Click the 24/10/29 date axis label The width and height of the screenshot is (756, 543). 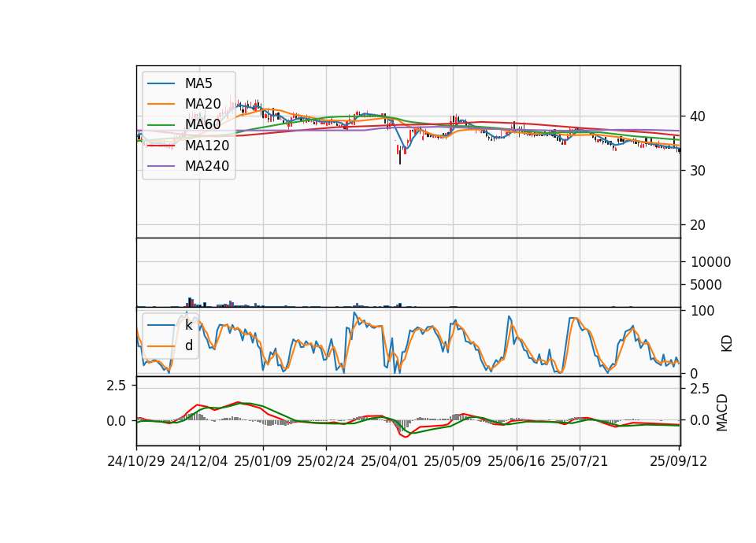pyautogui.click(x=136, y=461)
